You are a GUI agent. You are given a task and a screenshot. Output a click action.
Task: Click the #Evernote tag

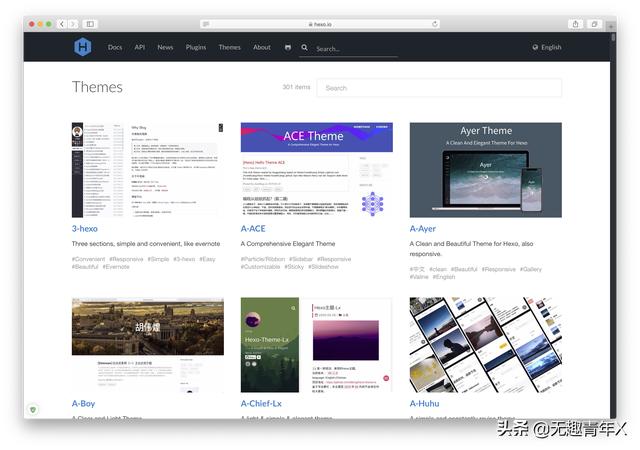point(116,267)
